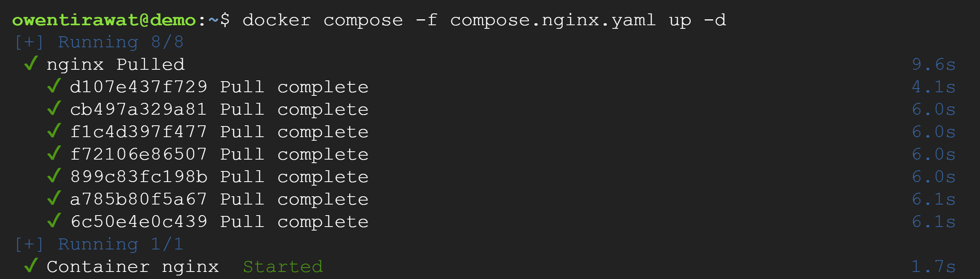Click the 4.1s duration on first layer

[x=934, y=87]
